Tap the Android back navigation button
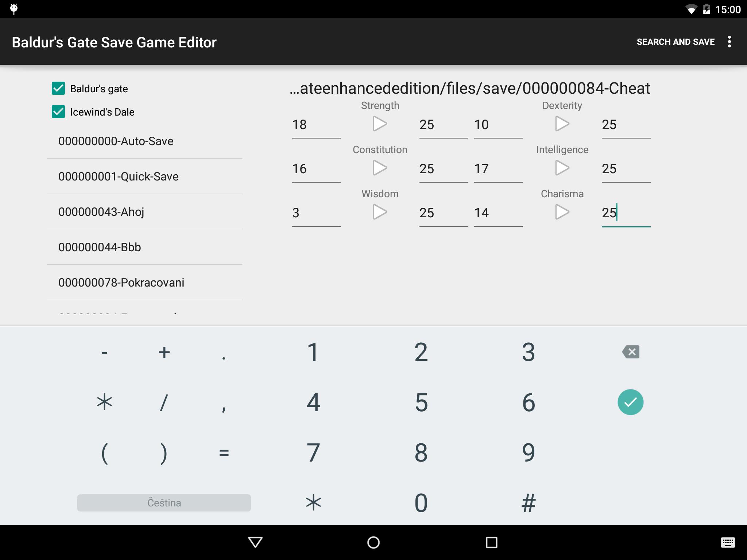 click(x=255, y=542)
